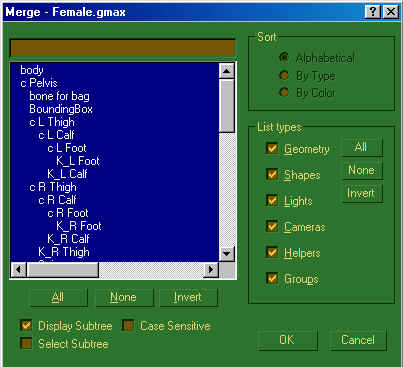Click Invert in List types
This screenshot has height=367, width=403.
[362, 193]
